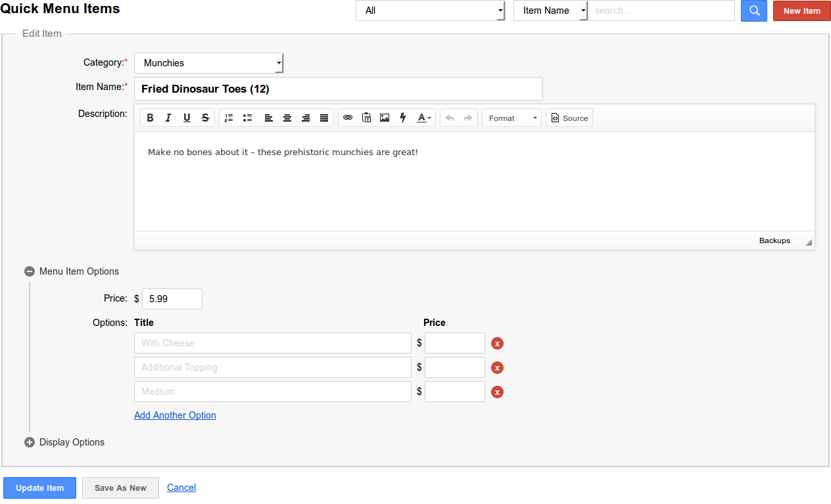Click the blue search magnifier button
Screen dimensions: 831x504
[x=753, y=11]
